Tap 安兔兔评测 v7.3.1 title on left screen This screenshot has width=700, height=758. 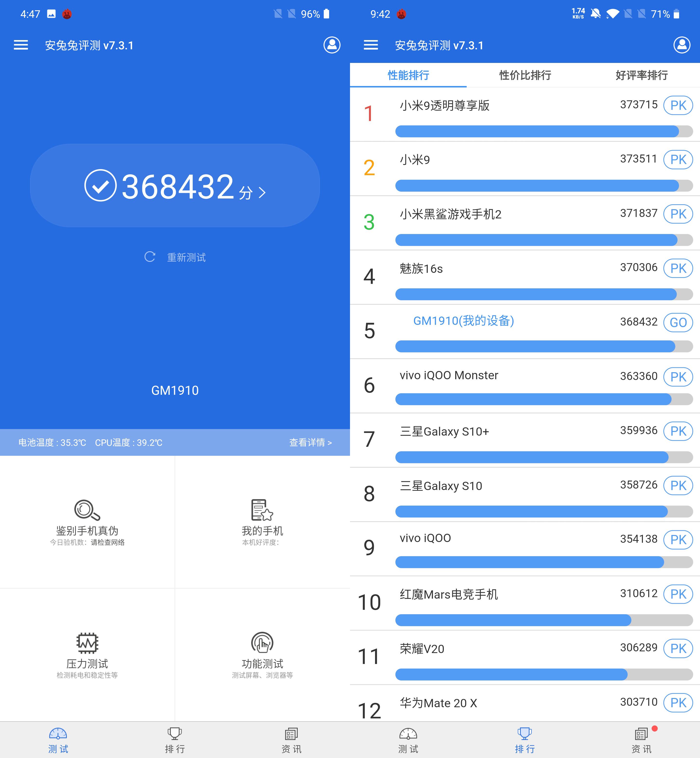pyautogui.click(x=89, y=45)
